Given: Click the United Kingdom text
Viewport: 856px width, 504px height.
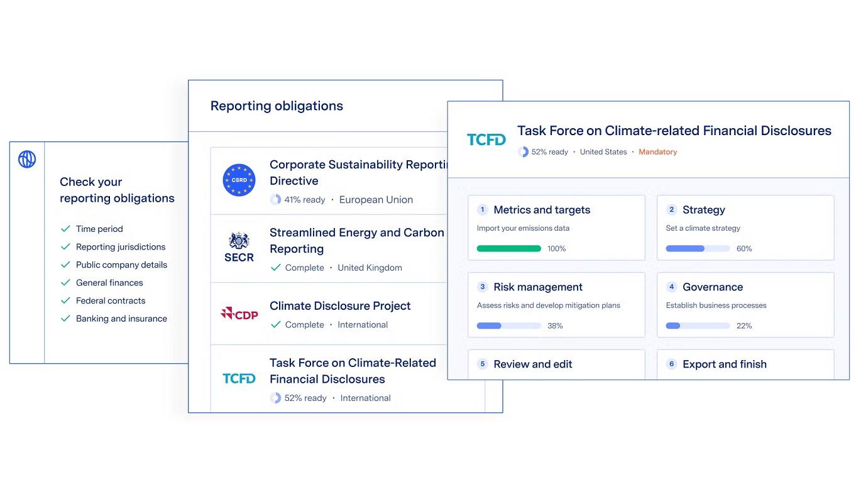Looking at the screenshot, I should (x=370, y=268).
